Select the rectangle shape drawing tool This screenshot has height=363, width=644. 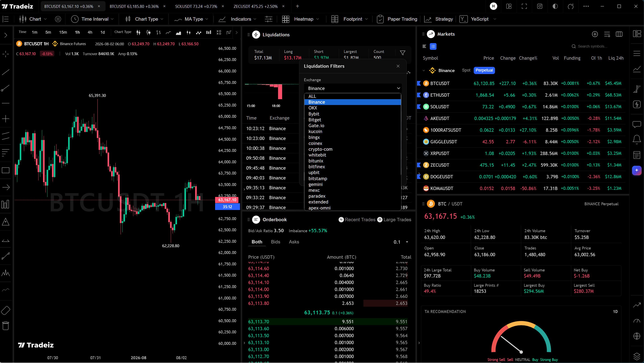point(6,171)
